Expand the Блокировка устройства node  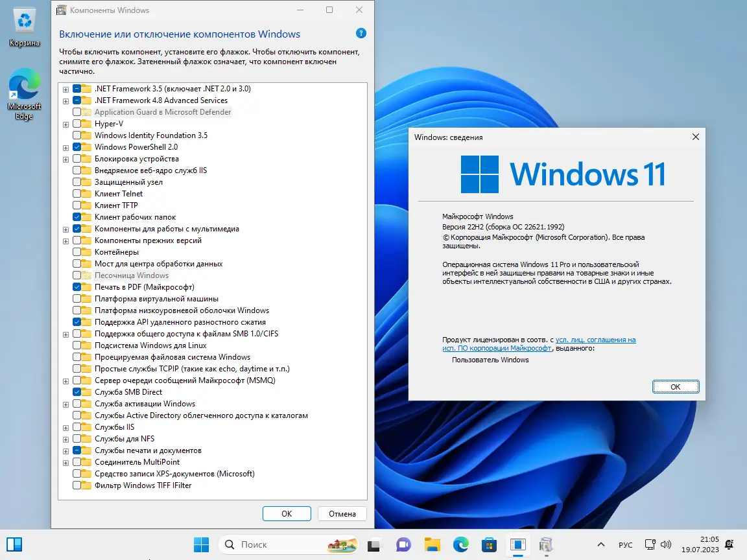65,159
